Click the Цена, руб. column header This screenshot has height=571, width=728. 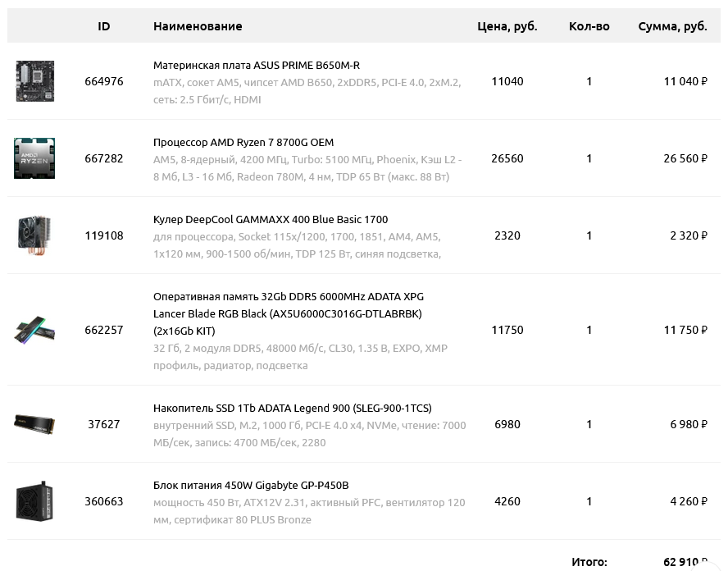point(507,26)
